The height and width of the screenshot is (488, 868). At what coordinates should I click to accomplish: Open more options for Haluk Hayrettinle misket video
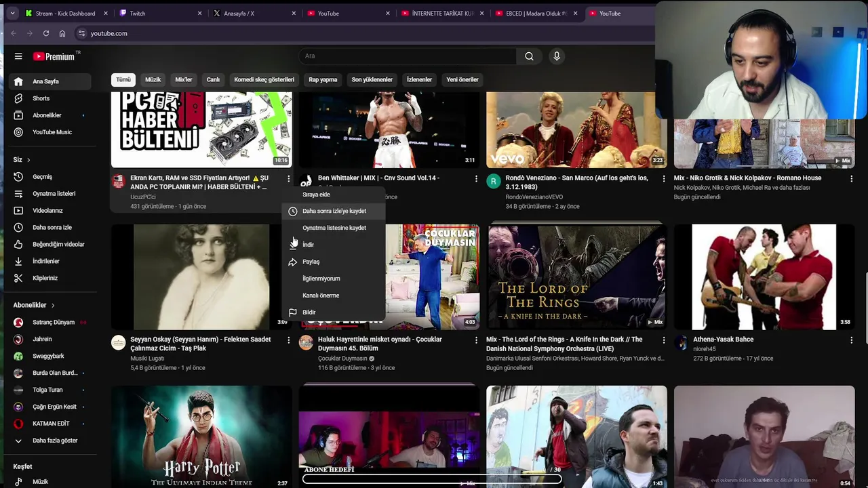click(476, 340)
